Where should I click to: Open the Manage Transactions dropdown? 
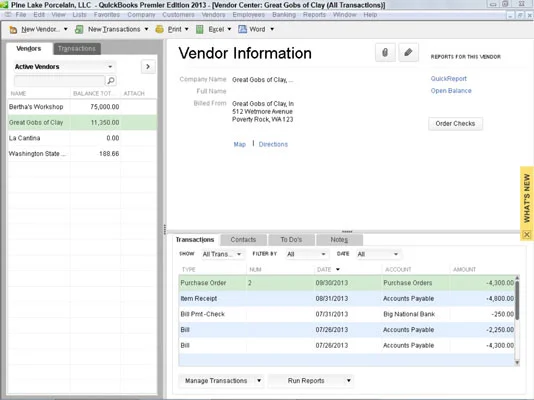point(221,381)
